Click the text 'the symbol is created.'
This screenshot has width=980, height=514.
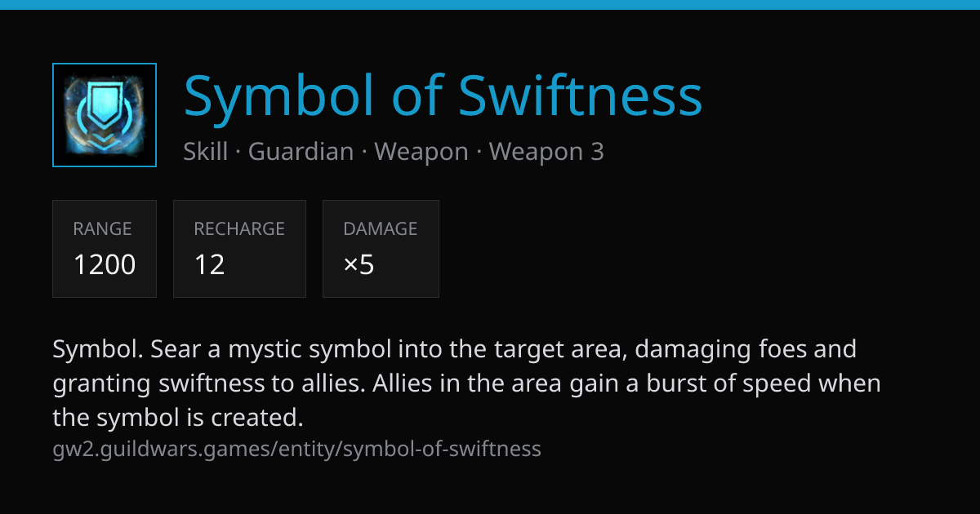(x=178, y=418)
